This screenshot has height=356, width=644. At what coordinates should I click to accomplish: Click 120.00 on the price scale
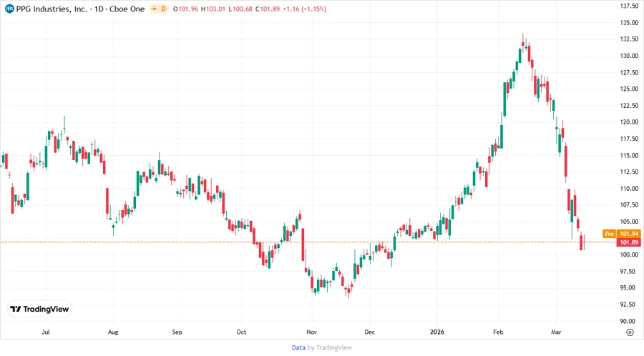click(629, 122)
